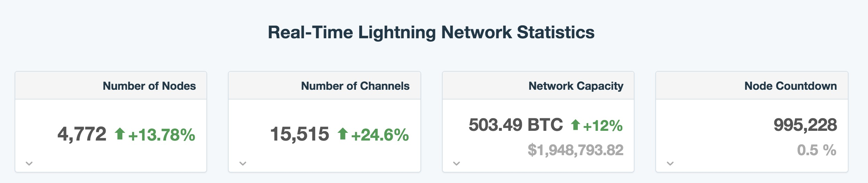Viewport: 868px width, 183px height.
Task: Click the 0.5 % countdown percentage
Action: coord(817,150)
